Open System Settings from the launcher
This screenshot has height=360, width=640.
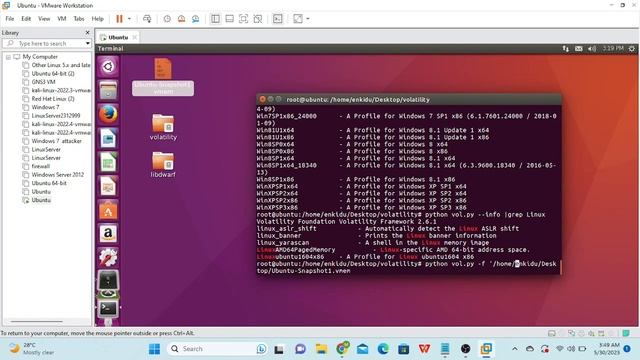point(108,258)
